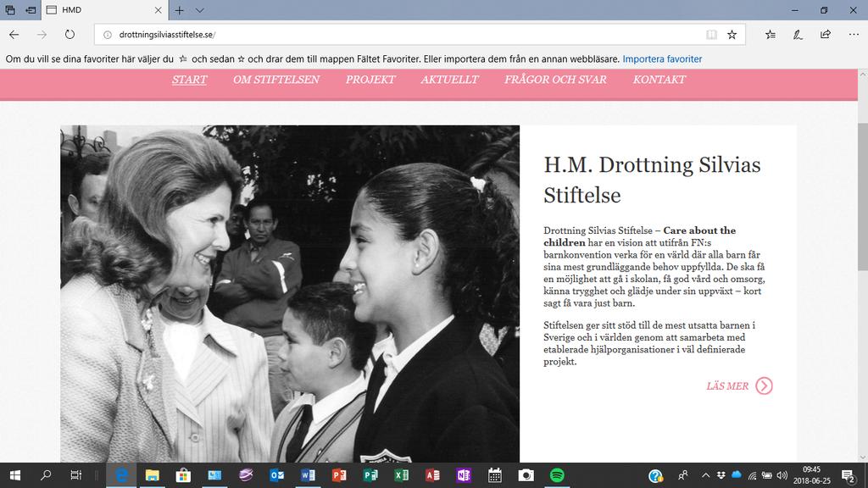
Task: Open Microsoft Store from taskbar
Action: (x=183, y=475)
